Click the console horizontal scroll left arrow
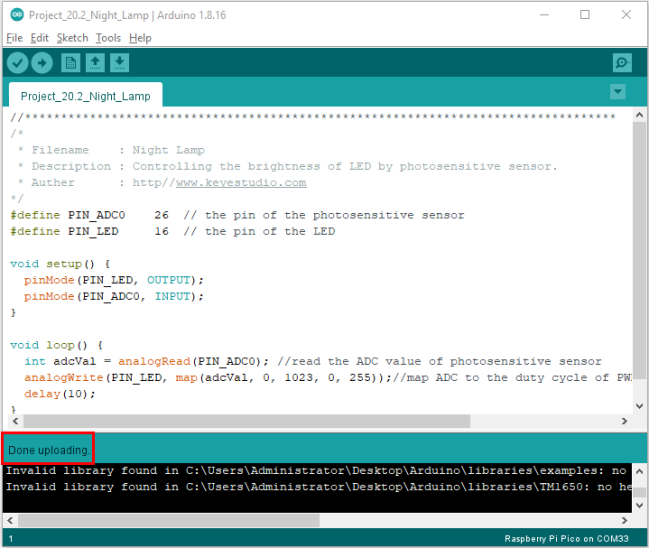This screenshot has height=549, width=650. click(x=10, y=520)
